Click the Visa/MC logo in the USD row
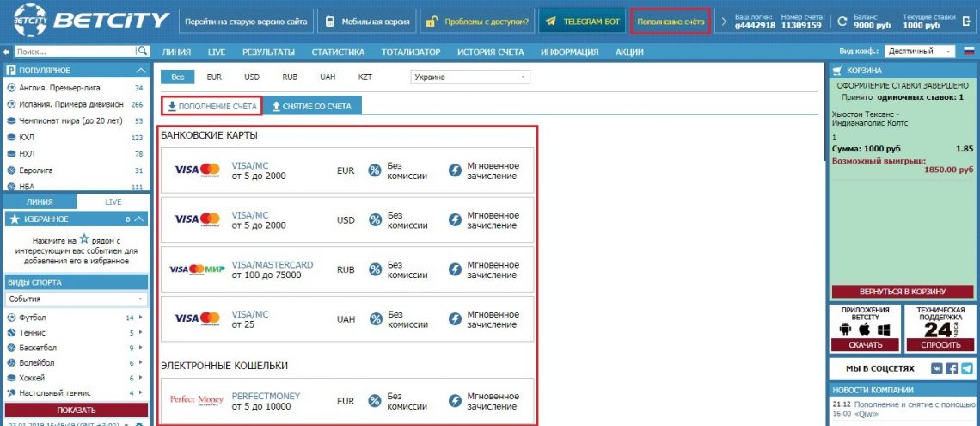The width and height of the screenshot is (980, 426). [x=197, y=219]
